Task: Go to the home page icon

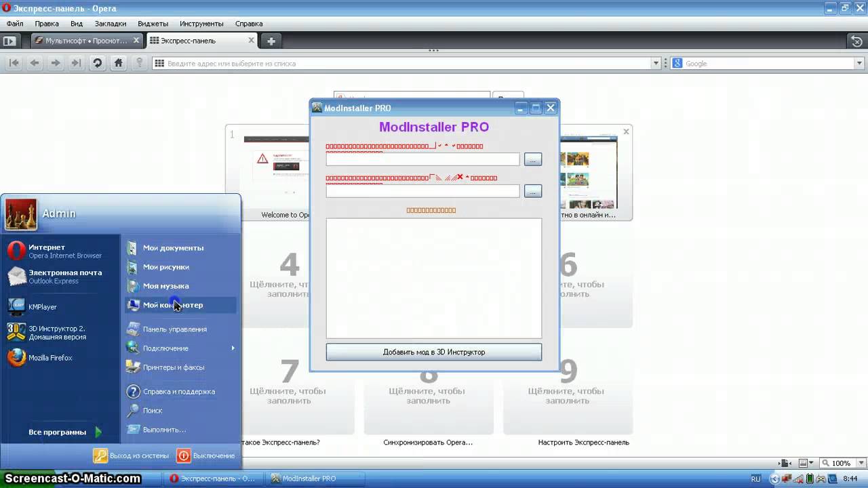Action: (x=118, y=63)
